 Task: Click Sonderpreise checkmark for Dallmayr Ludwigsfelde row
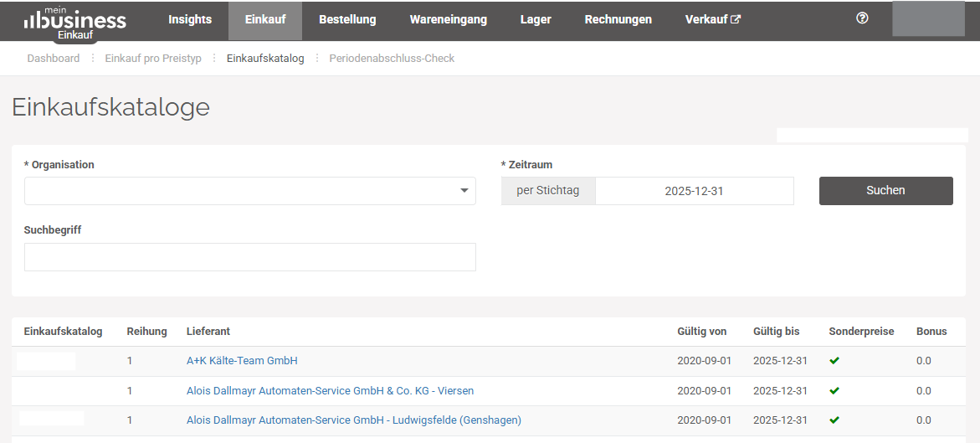pyautogui.click(x=834, y=420)
